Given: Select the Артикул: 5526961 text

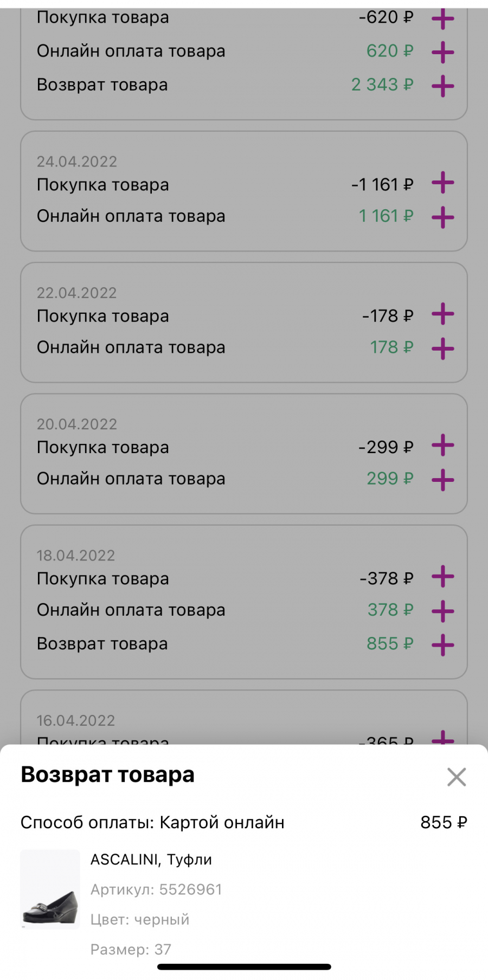Looking at the screenshot, I should tap(156, 889).
